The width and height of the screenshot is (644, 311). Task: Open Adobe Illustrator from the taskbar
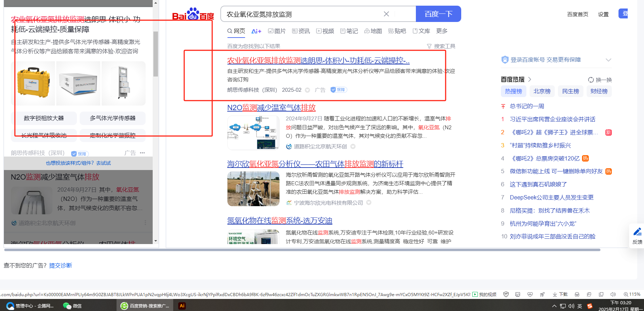[182, 306]
